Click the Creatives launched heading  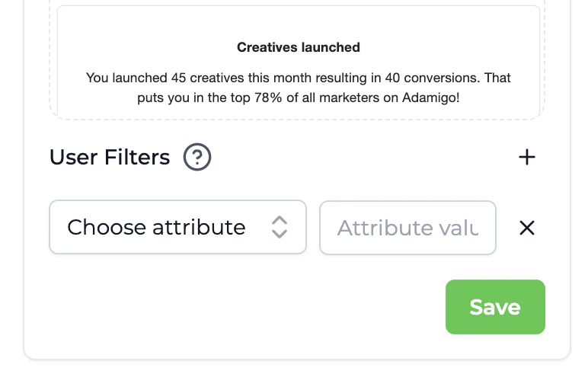pyautogui.click(x=299, y=47)
